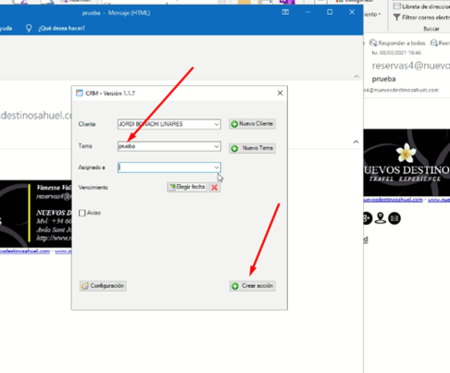Click the lightbulb Qué desea hacer icon
The image size is (450, 373).
point(29,28)
